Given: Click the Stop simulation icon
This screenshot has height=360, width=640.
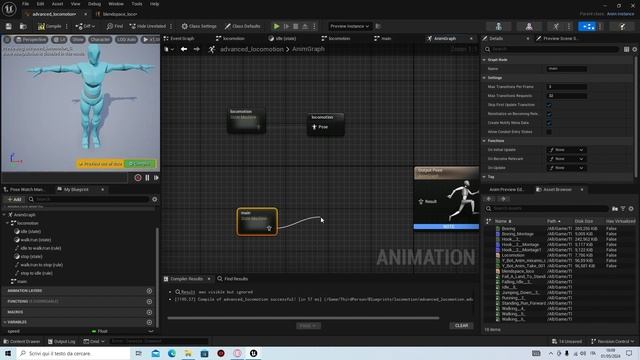Looking at the screenshot, I should pyautogui.click(x=296, y=26).
